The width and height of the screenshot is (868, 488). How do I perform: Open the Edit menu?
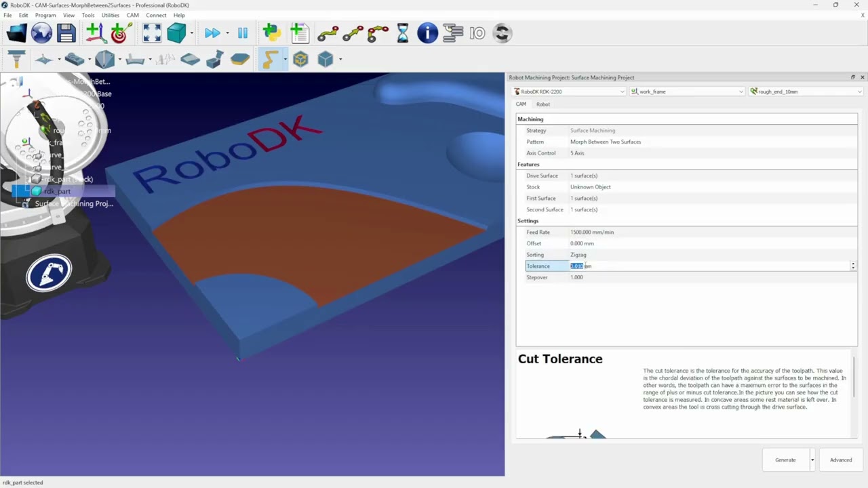[x=24, y=15]
